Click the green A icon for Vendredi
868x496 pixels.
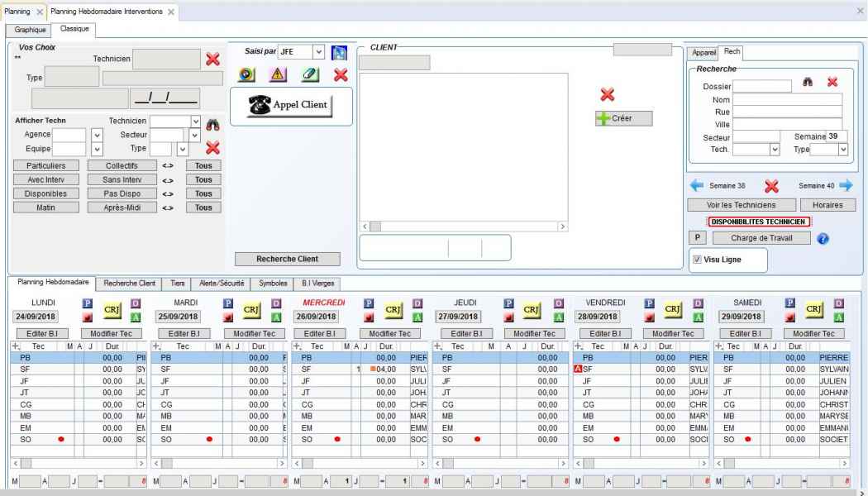[698, 317]
